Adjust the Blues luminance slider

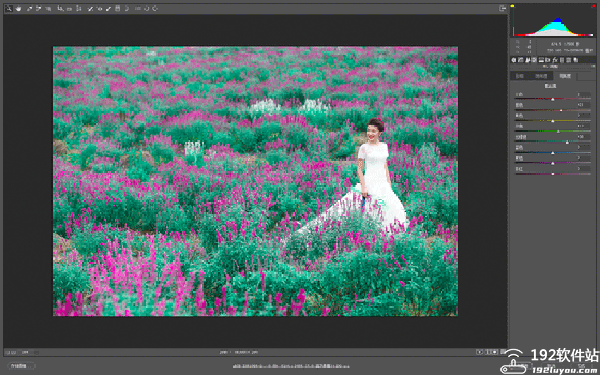(x=553, y=153)
